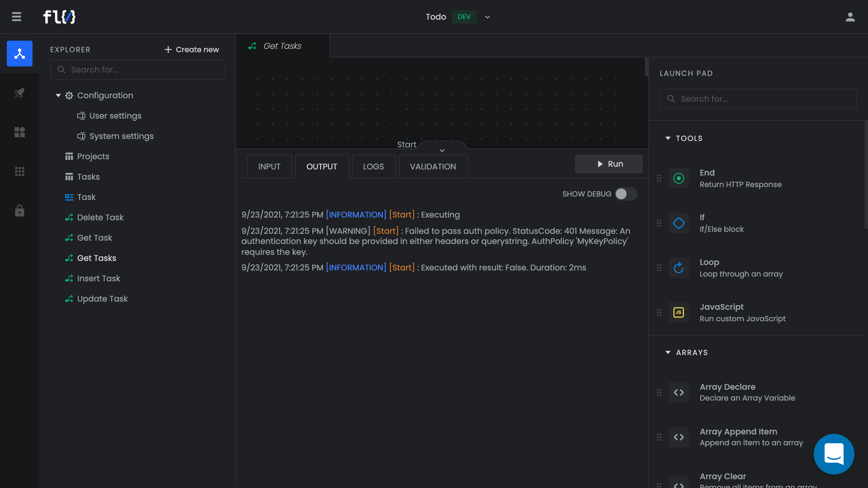Click the WARNING log entry text

pyautogui.click(x=436, y=241)
